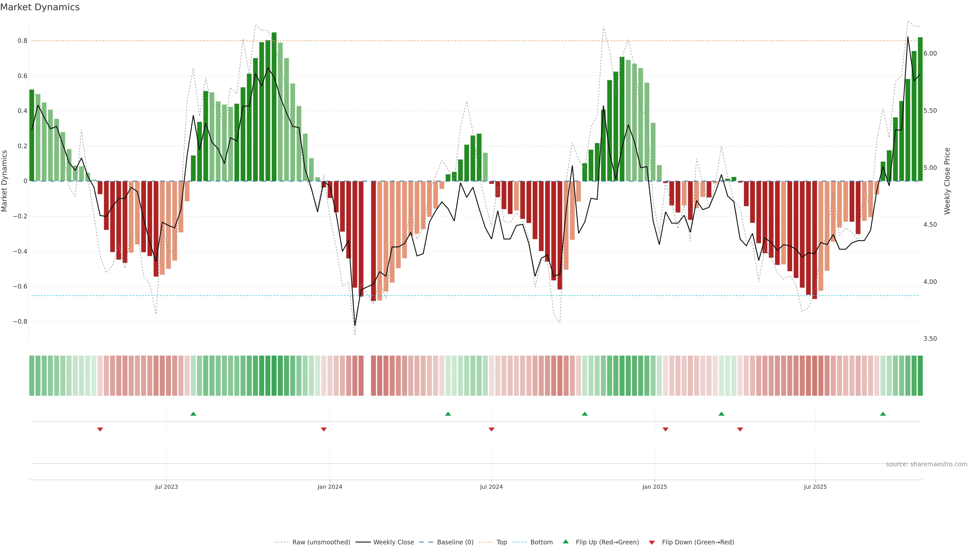
Task: Click the Market Dynamics chart title
Action: point(40,7)
